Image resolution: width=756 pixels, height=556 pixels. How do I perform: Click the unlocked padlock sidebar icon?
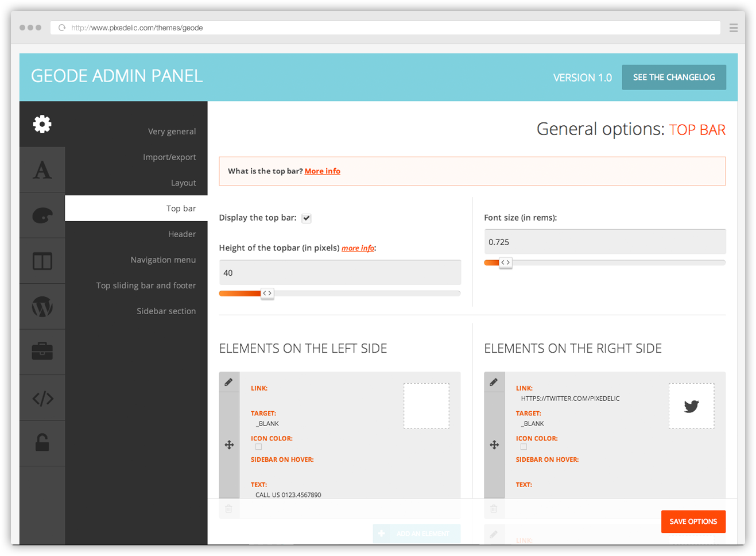42,443
